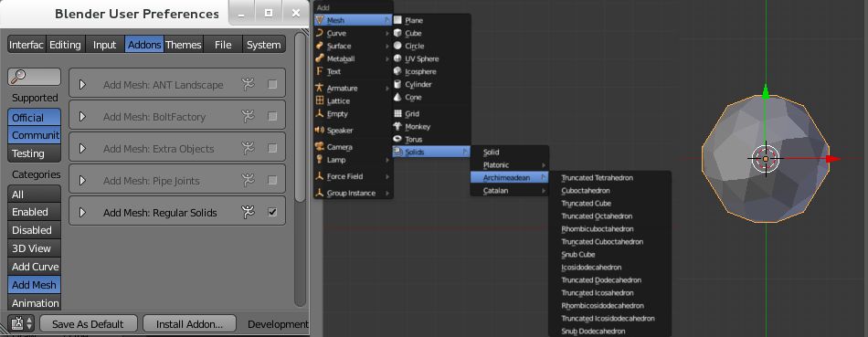Click the Solids submenu icon
The image size is (868, 337).
pyautogui.click(x=397, y=152)
